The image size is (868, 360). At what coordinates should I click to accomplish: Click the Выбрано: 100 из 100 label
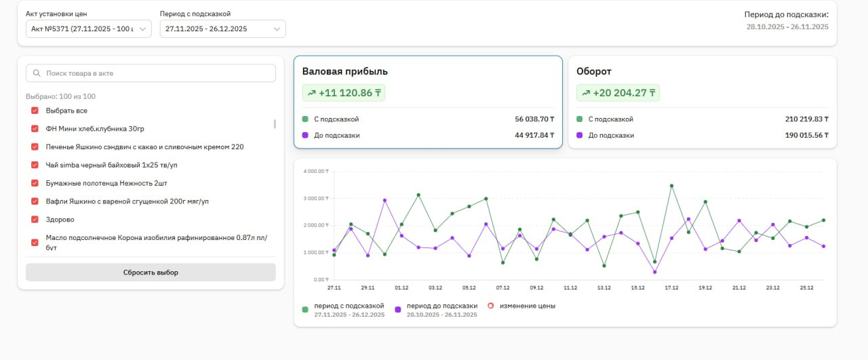pos(60,96)
